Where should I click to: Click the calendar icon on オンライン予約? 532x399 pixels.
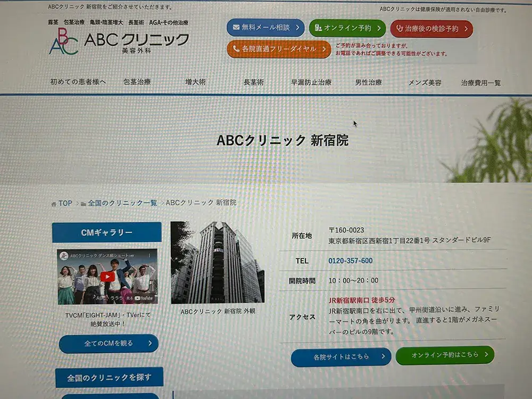coord(318,28)
